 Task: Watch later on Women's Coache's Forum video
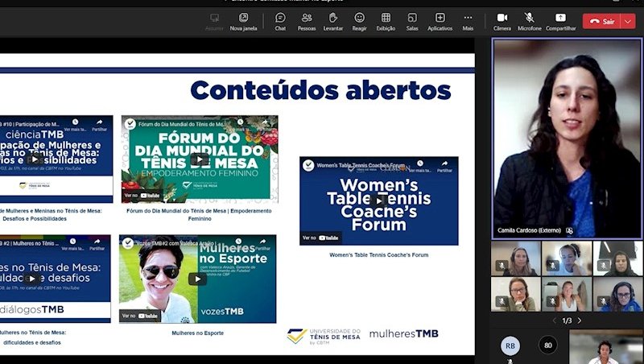pos(419,166)
